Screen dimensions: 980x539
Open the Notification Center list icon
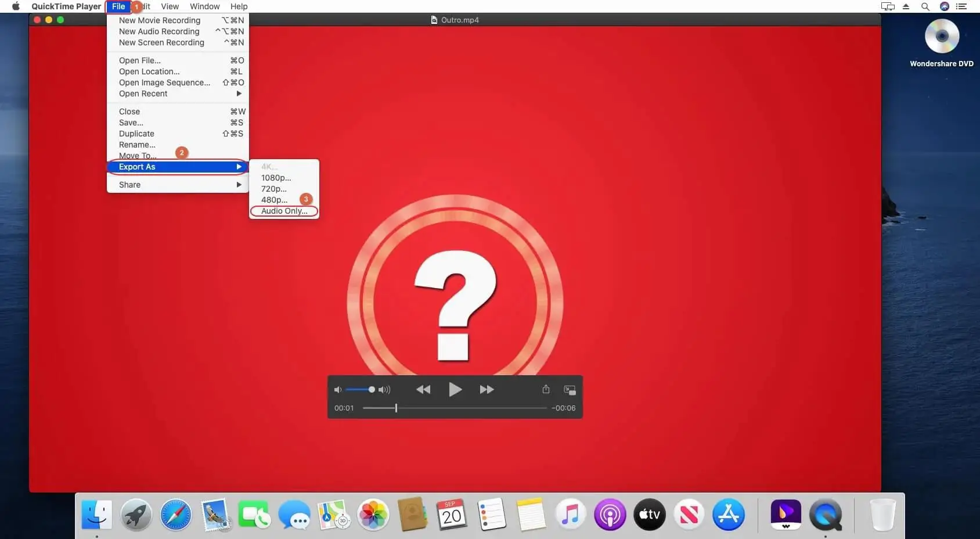961,6
